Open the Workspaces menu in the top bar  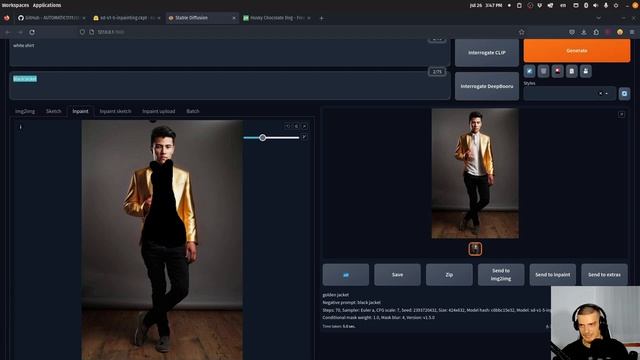(15, 5)
